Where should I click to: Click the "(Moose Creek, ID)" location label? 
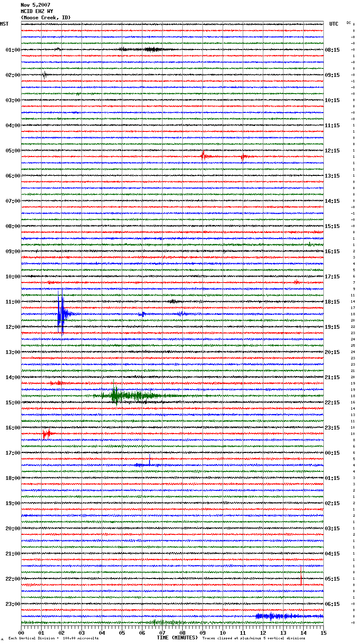pyautogui.click(x=46, y=18)
